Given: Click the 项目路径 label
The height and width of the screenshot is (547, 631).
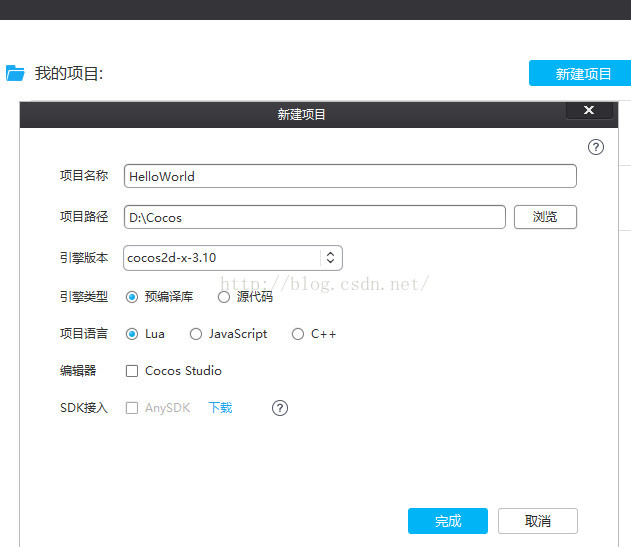Looking at the screenshot, I should click(x=84, y=217).
